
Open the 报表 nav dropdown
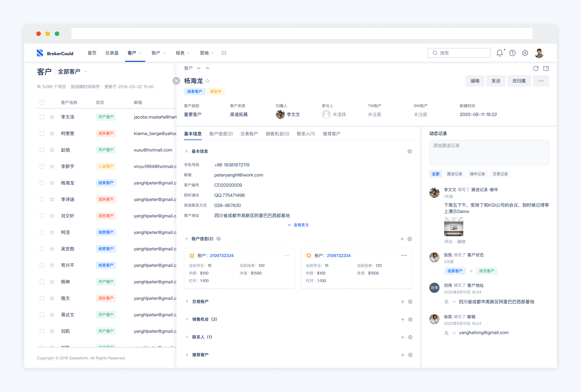tap(183, 53)
